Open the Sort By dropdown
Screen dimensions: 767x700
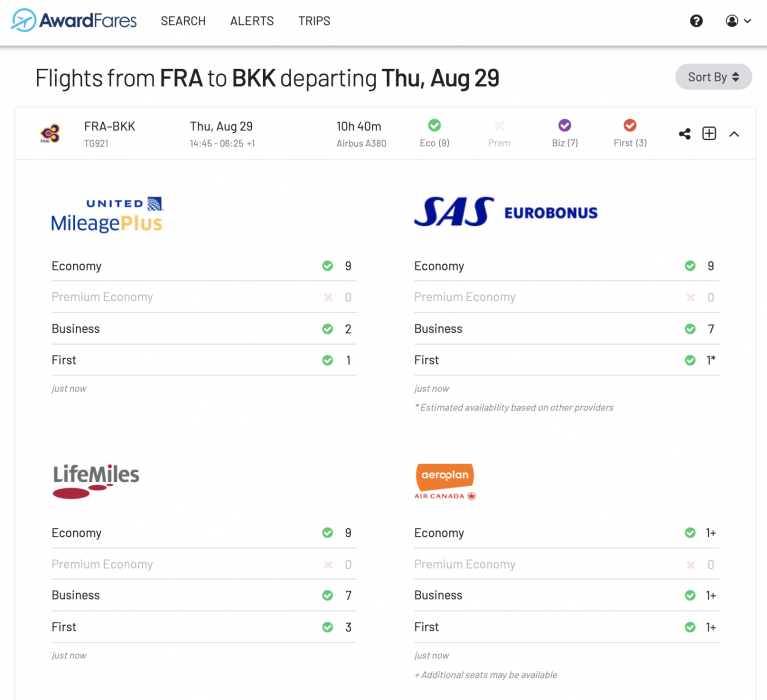[x=713, y=77]
